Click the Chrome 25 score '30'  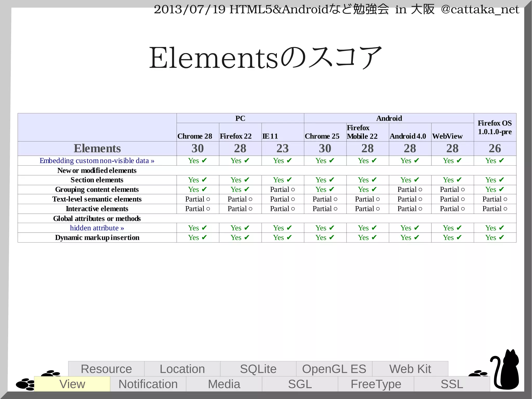(325, 148)
